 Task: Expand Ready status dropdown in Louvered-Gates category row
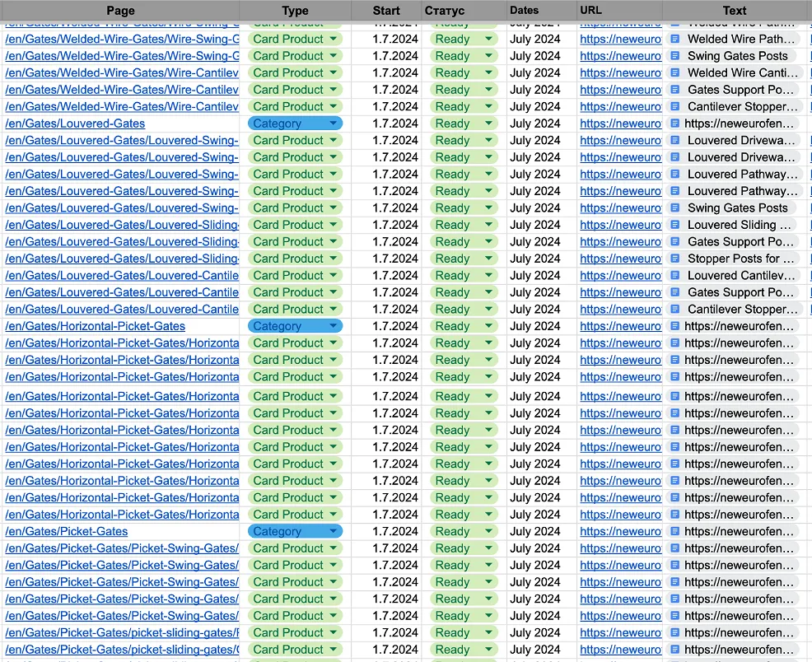489,124
